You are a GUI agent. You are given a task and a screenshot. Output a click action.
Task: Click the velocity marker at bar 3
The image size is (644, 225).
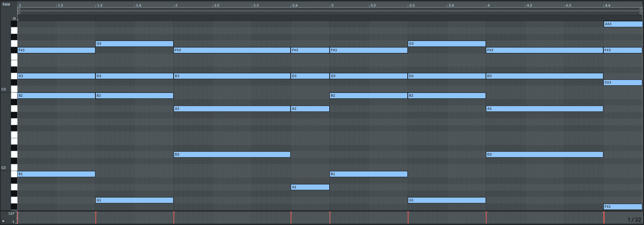point(330,217)
